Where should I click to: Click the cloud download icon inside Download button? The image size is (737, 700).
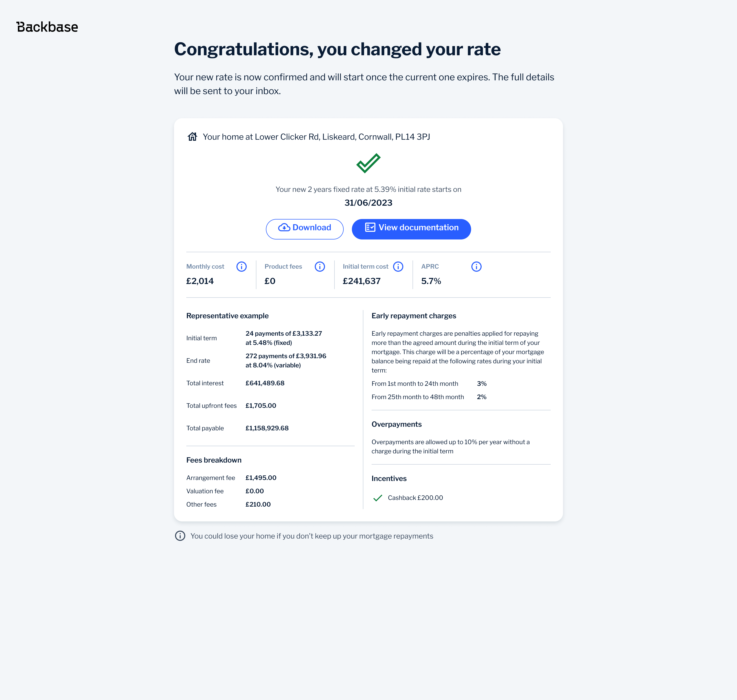pos(284,228)
